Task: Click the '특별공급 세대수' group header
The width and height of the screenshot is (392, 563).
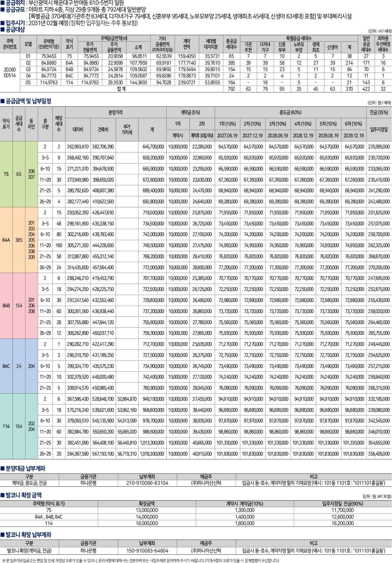Action: coord(299,38)
